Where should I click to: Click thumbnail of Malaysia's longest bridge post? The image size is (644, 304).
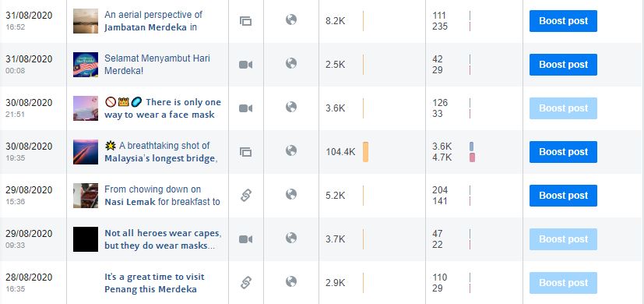(x=86, y=152)
